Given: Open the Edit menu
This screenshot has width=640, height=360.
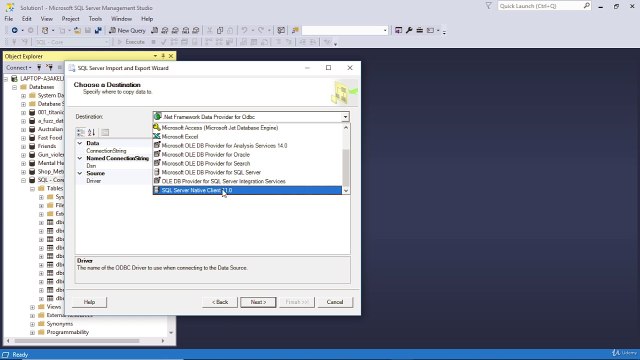Looking at the screenshot, I should point(27,19).
